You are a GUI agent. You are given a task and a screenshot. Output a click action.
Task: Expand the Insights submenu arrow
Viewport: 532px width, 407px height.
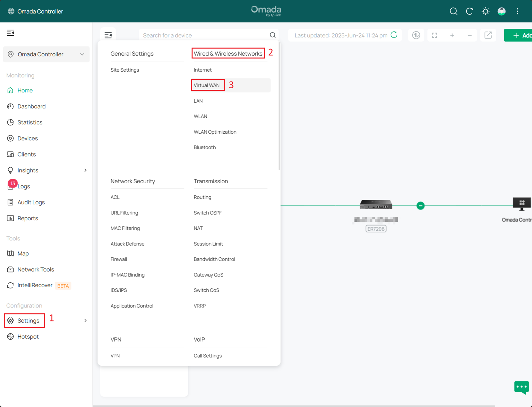[x=85, y=170]
